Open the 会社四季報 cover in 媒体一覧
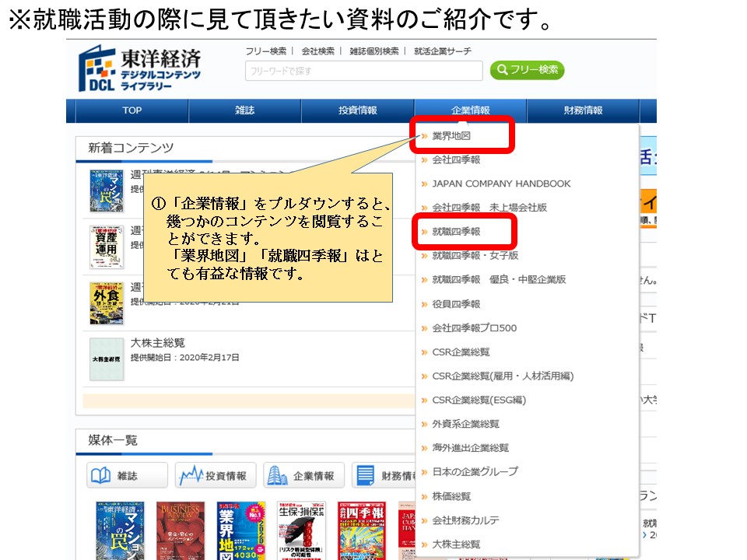747x560 pixels. pos(362,530)
